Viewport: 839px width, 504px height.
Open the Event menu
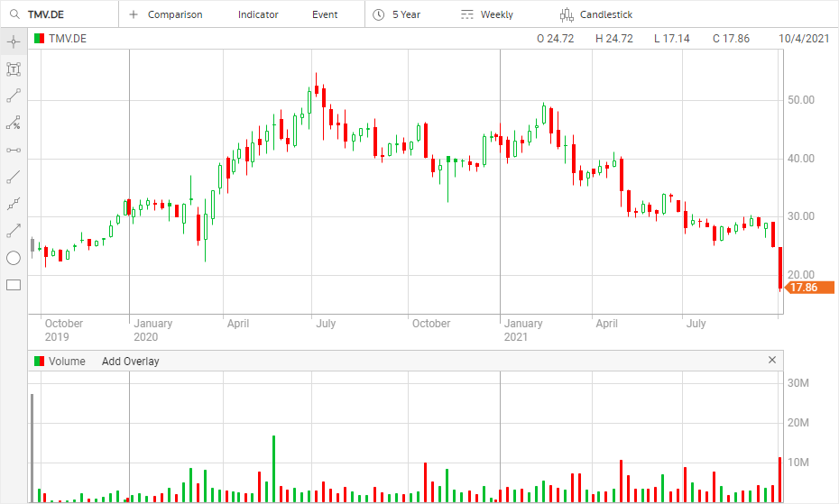click(325, 14)
